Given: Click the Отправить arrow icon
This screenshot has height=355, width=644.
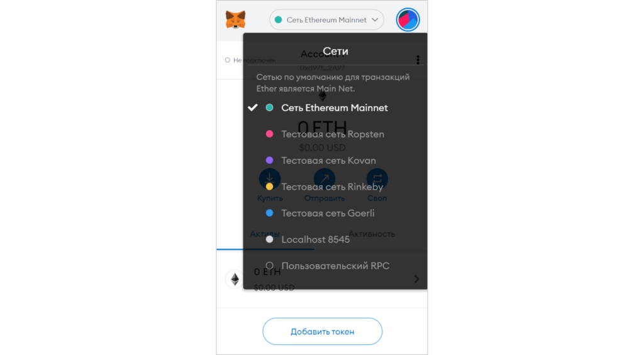Looking at the screenshot, I should tap(325, 178).
